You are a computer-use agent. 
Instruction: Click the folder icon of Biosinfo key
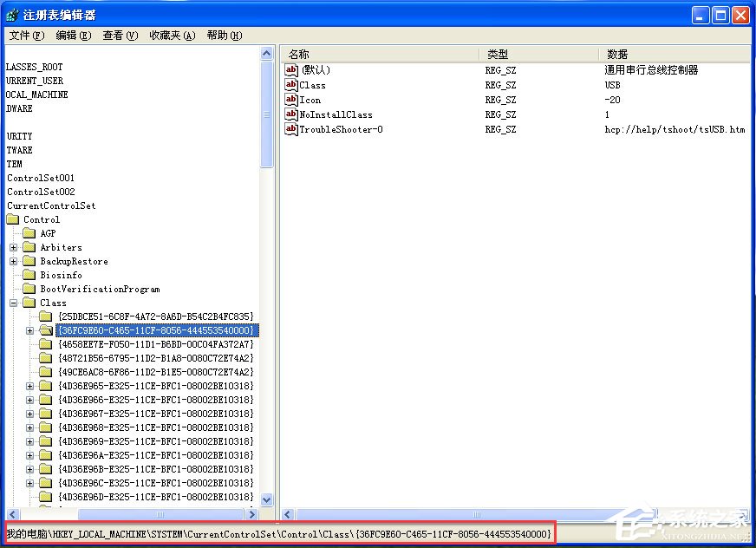29,275
